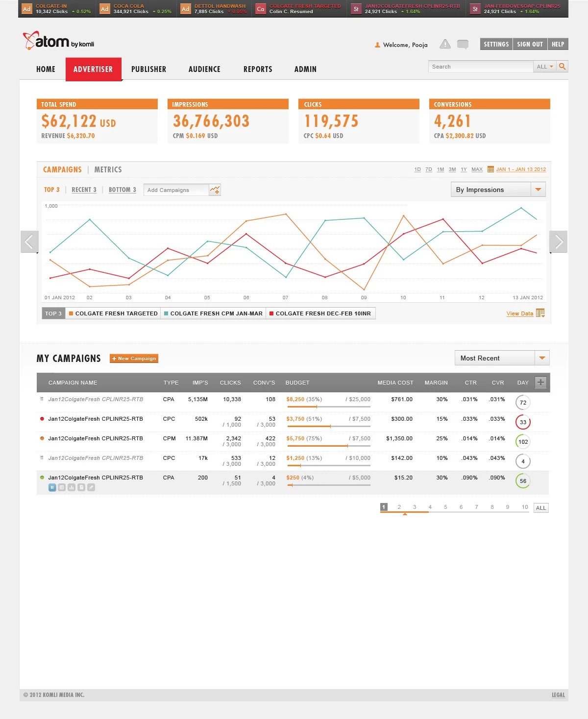This screenshot has width=588, height=719.
Task: Click the user icon beside Welcome, Pooja
Action: pyautogui.click(x=377, y=45)
